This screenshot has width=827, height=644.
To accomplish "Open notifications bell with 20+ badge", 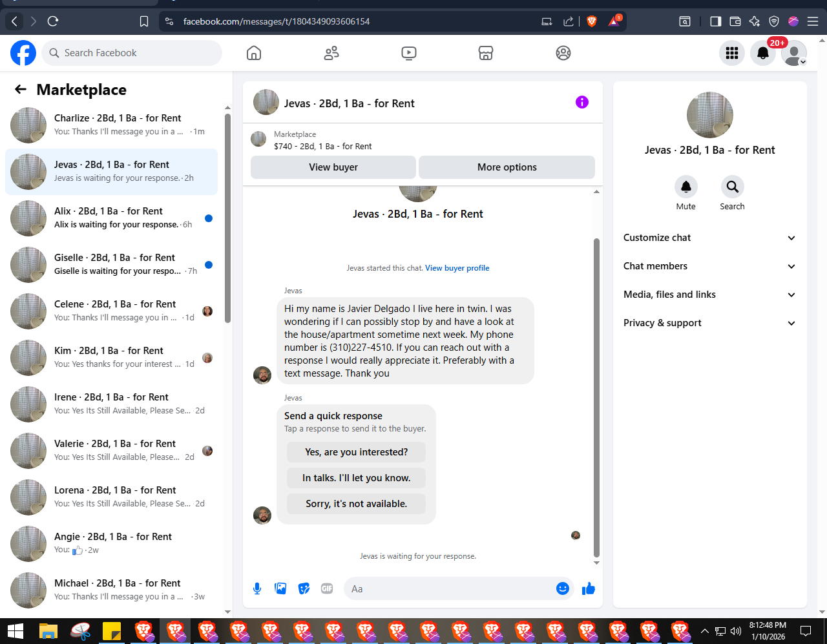I will (x=763, y=53).
